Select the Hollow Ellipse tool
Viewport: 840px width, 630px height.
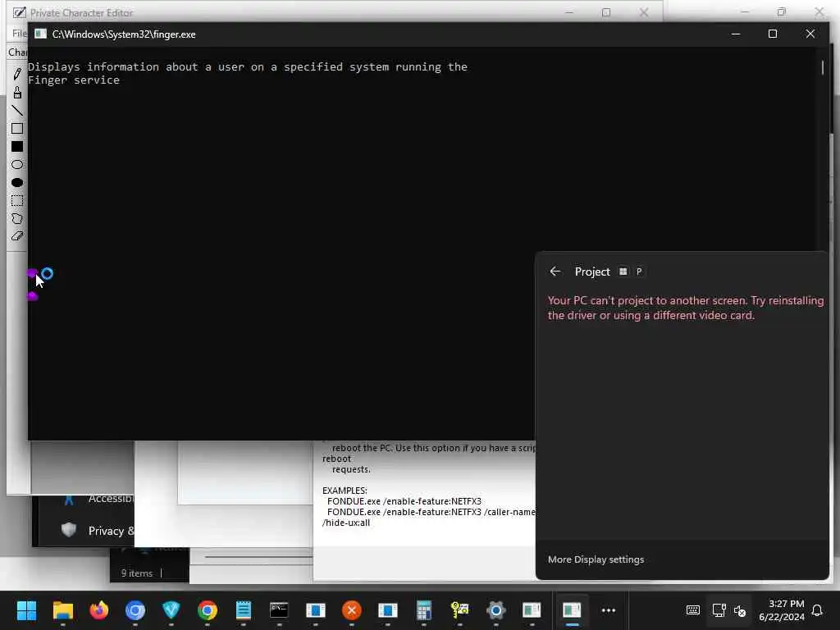(x=17, y=164)
